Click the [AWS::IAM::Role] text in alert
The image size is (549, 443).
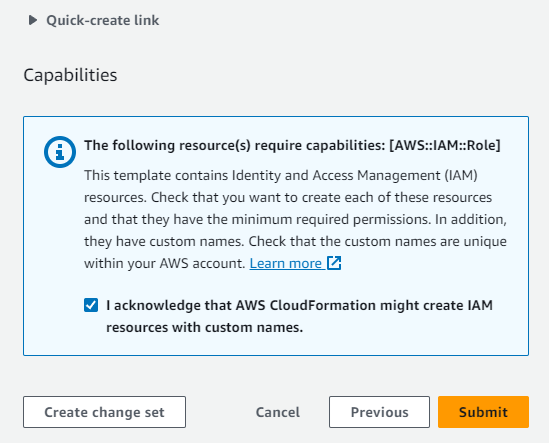[445, 145]
